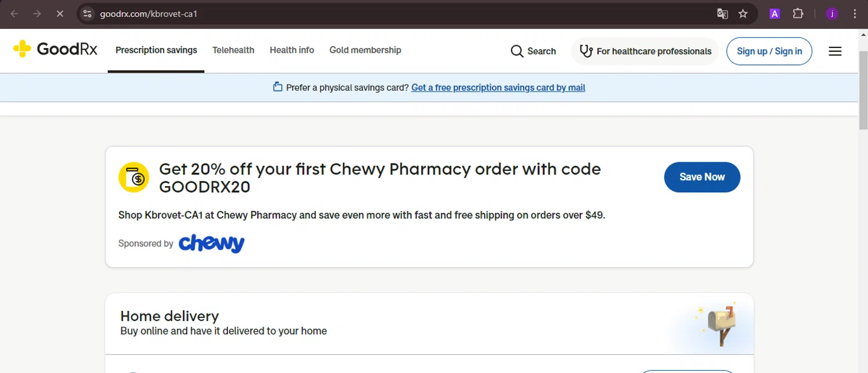Open the purple A extension

pos(774,14)
